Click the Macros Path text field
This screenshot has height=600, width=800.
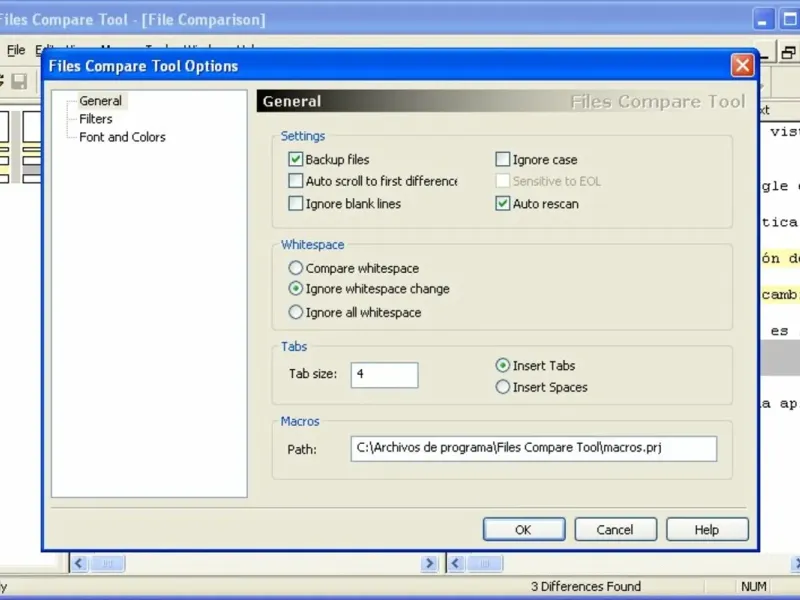534,448
